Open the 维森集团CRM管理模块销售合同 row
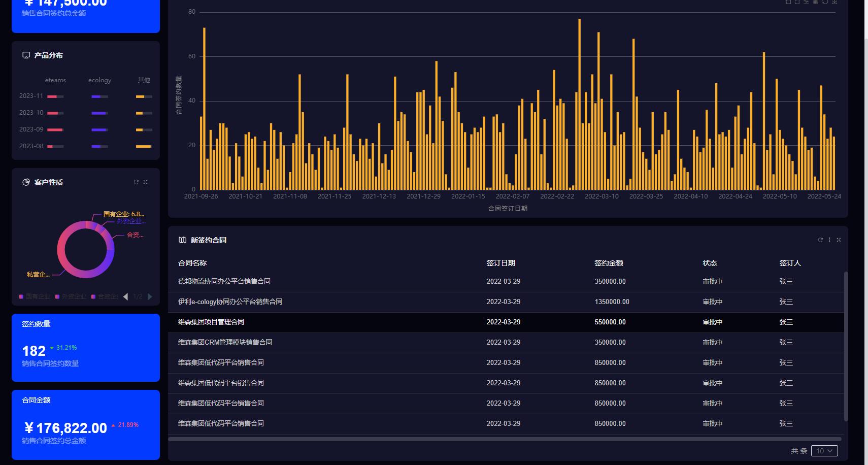Screen dimensions: 868x465 (506, 343)
